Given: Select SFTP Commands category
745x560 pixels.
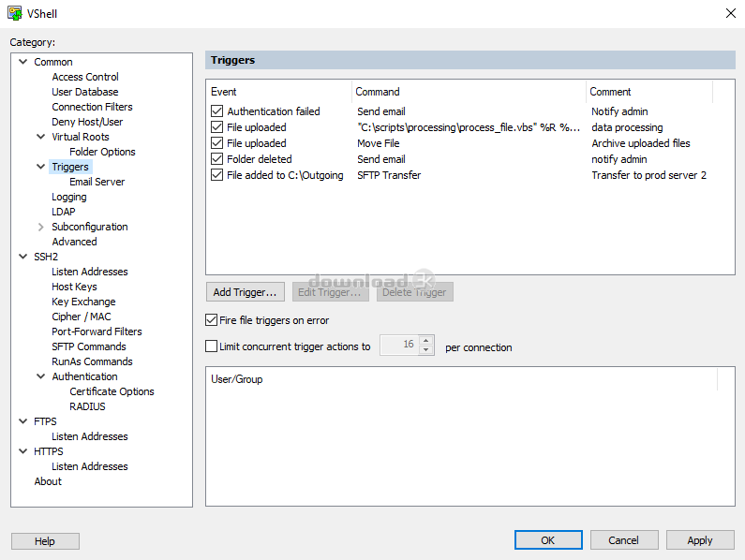Looking at the screenshot, I should pos(89,346).
